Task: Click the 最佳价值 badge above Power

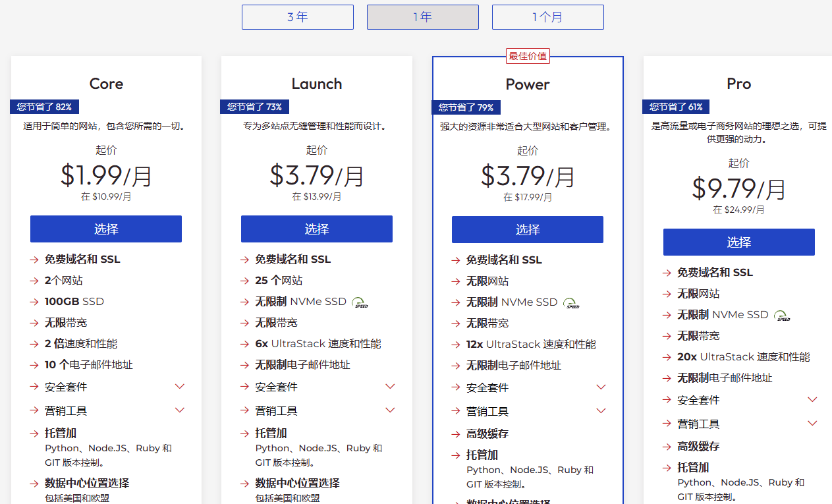Action: click(527, 55)
